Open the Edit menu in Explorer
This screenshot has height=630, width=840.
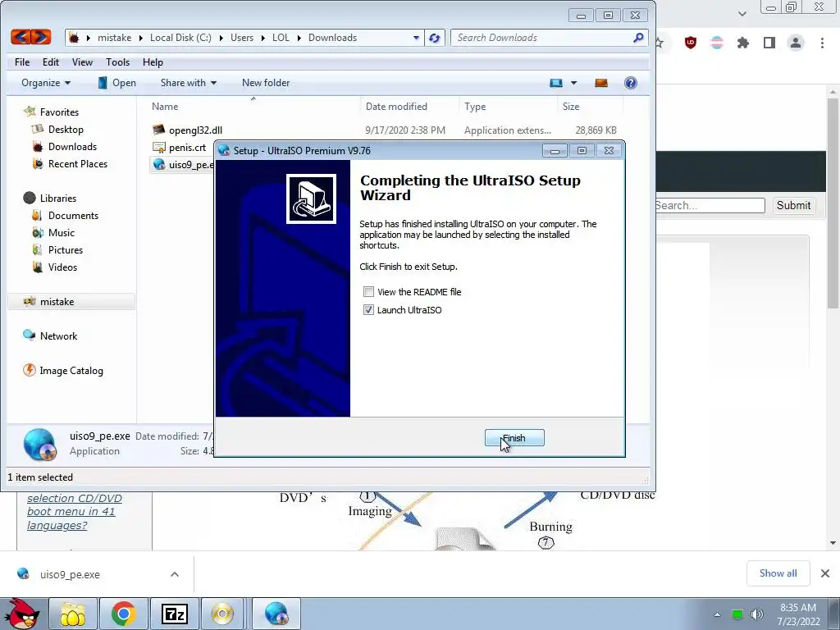point(51,62)
